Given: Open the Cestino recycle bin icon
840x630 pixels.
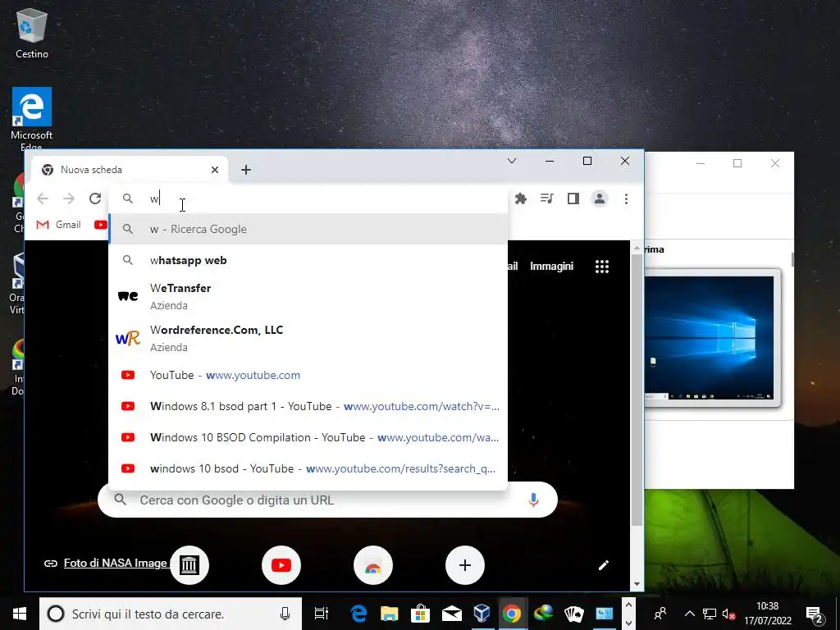Looking at the screenshot, I should [32, 33].
